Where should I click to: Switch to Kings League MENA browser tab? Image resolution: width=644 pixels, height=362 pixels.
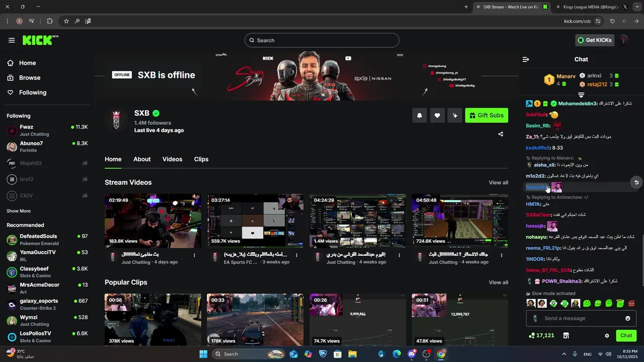(x=591, y=7)
